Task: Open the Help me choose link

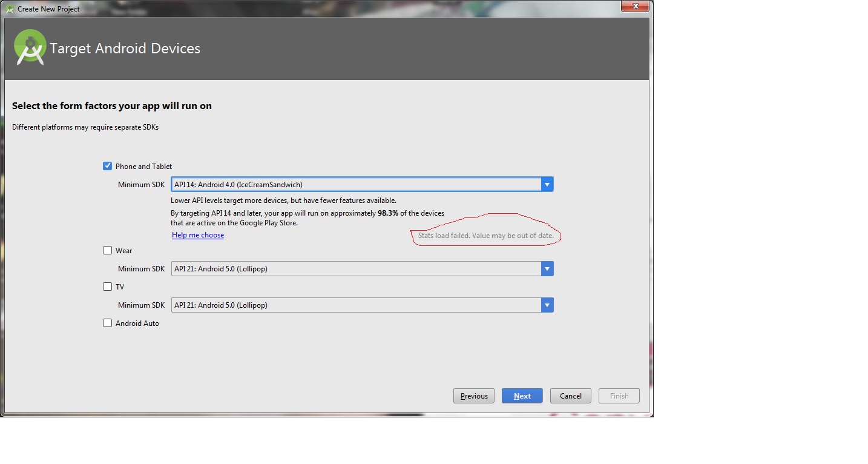Action: pos(198,235)
